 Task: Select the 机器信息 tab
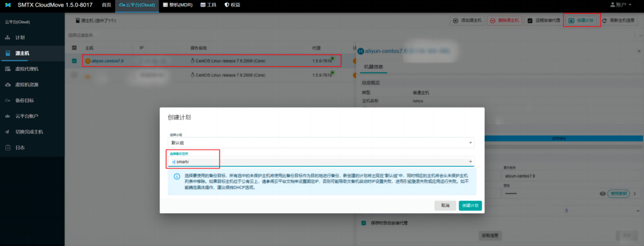coord(373,67)
